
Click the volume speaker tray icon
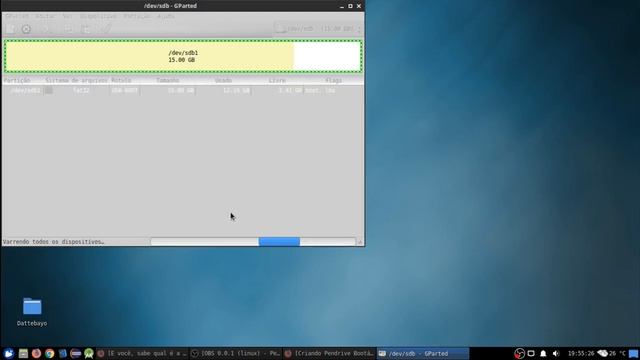556,353
